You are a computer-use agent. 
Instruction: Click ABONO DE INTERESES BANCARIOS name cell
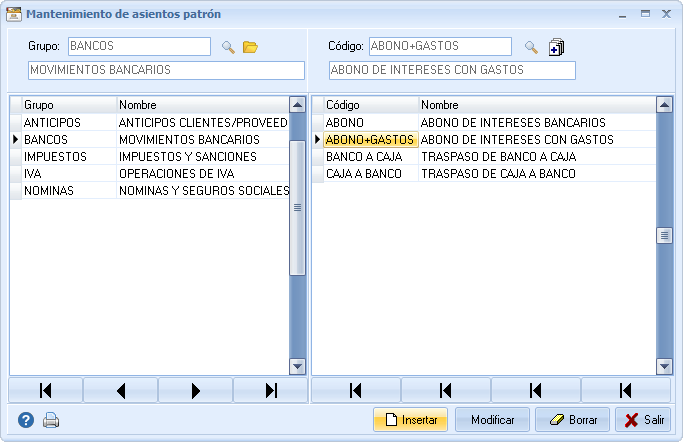point(537,123)
